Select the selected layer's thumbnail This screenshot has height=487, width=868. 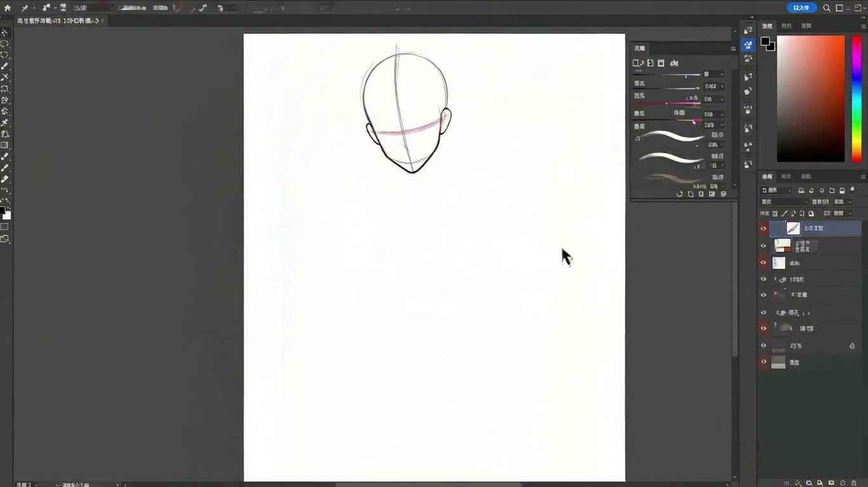[x=793, y=228]
